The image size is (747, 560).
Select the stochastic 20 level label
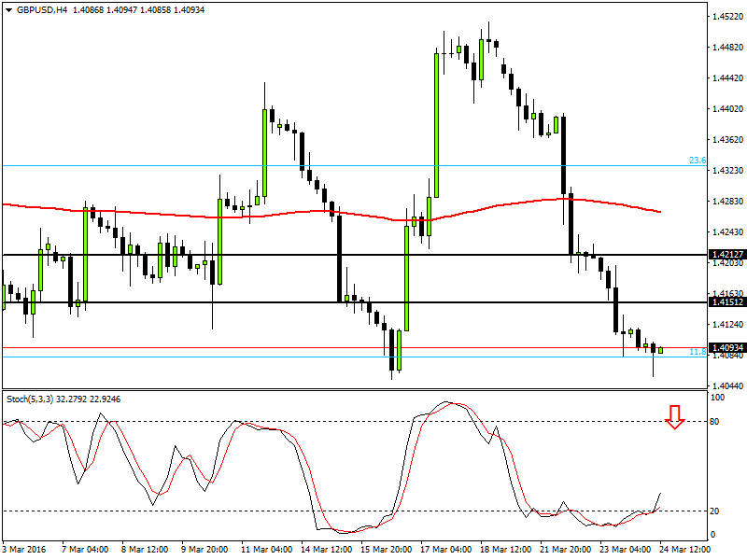(x=714, y=511)
